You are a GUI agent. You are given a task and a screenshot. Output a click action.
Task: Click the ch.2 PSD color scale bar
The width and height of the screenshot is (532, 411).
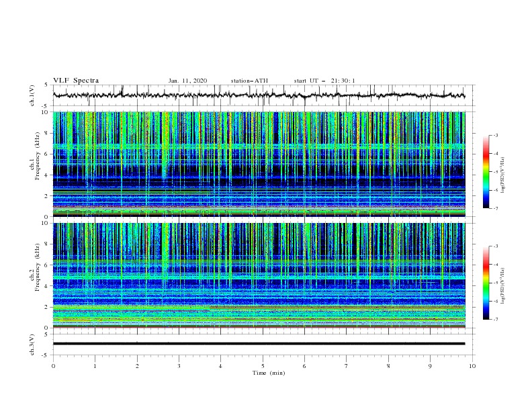click(486, 283)
